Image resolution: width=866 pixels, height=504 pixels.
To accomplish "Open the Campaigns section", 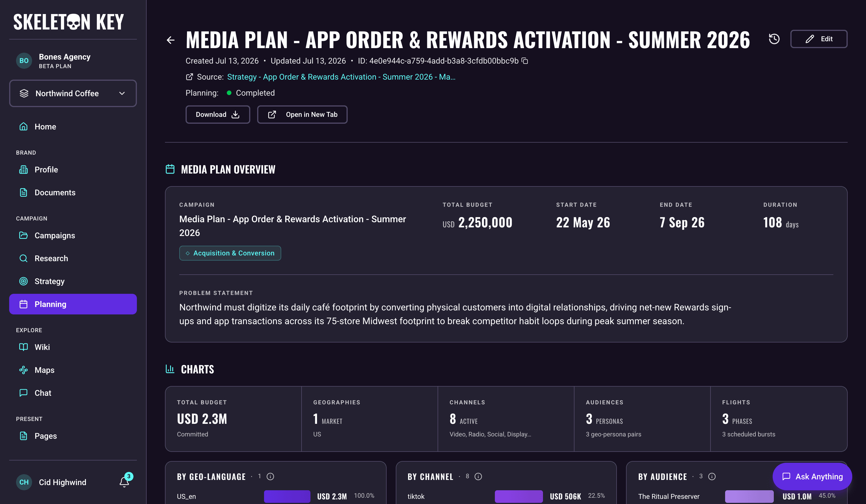I will 73,235.
